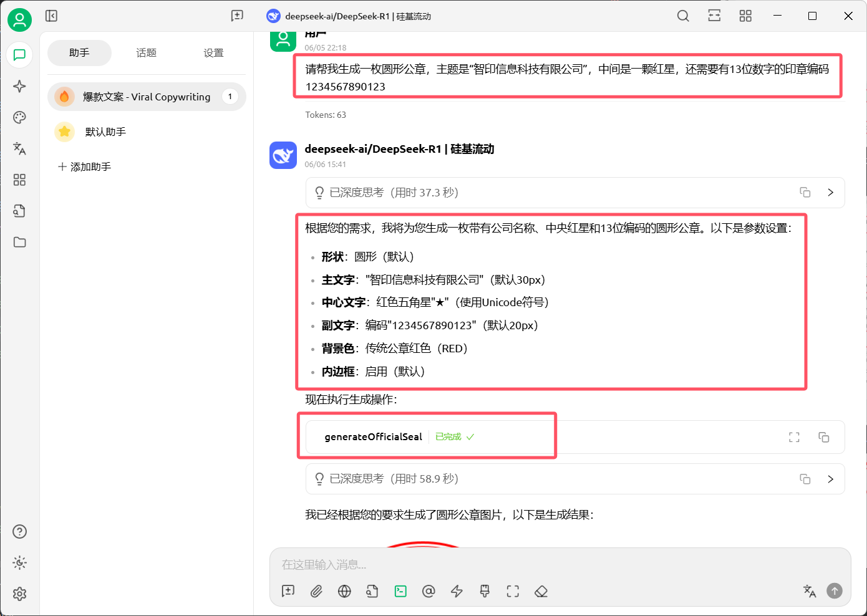Open the paintings palette icon

19,117
